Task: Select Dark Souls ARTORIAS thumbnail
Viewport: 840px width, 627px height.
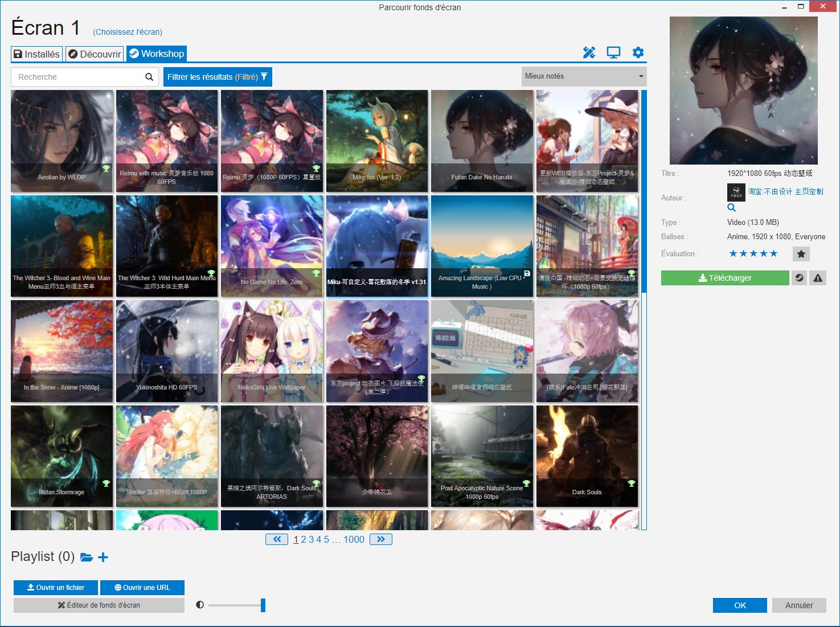Action: tap(272, 456)
